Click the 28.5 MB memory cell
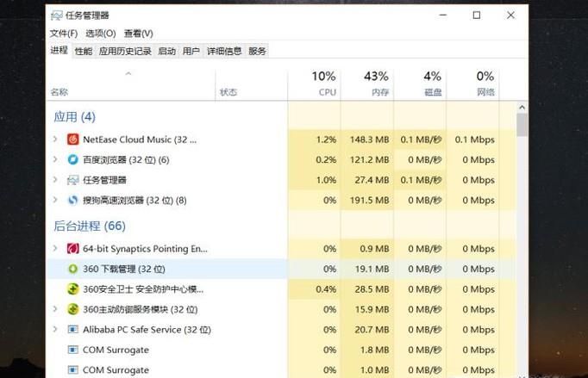The image size is (588, 378). (x=367, y=288)
